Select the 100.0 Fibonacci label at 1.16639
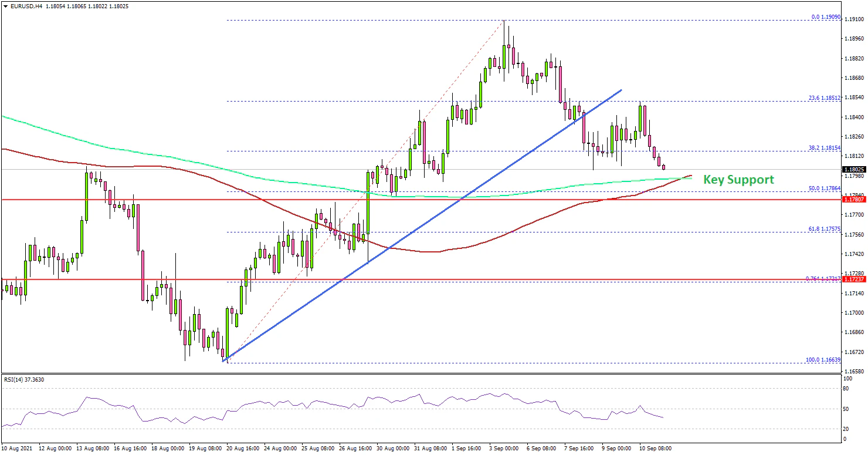 pos(824,360)
